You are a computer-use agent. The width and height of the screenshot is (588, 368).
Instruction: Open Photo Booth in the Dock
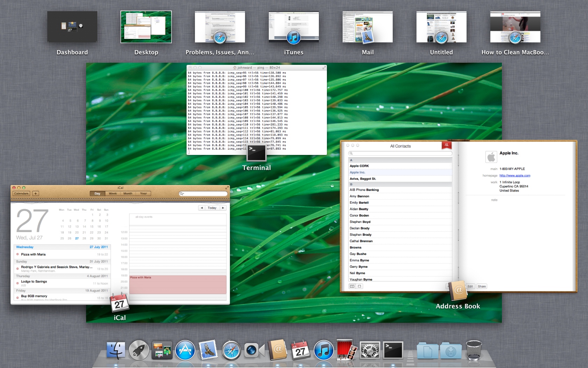coord(346,350)
